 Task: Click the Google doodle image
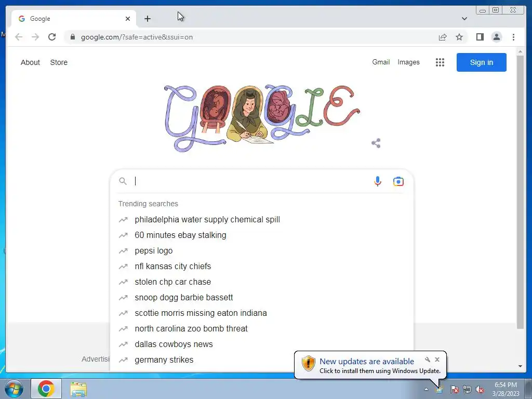261,118
